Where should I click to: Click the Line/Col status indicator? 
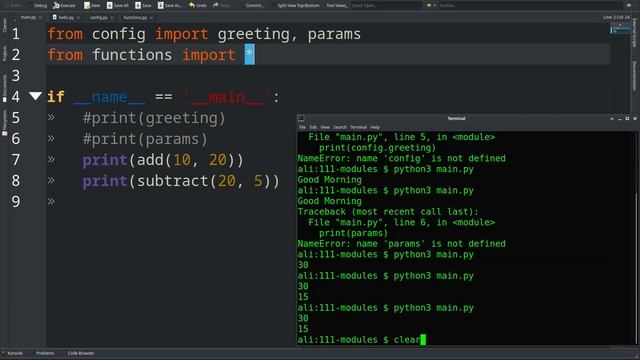tap(616, 17)
